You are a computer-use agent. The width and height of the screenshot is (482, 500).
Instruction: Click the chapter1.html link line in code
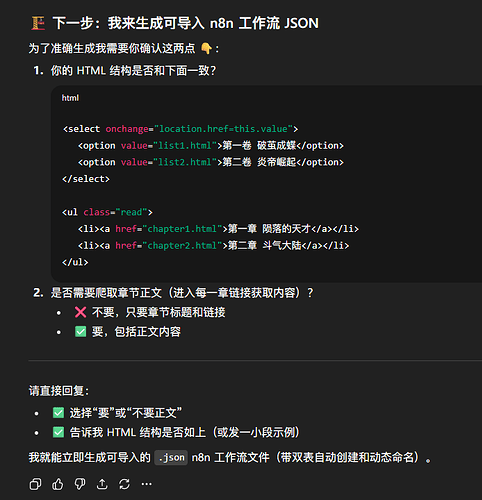click(218, 229)
